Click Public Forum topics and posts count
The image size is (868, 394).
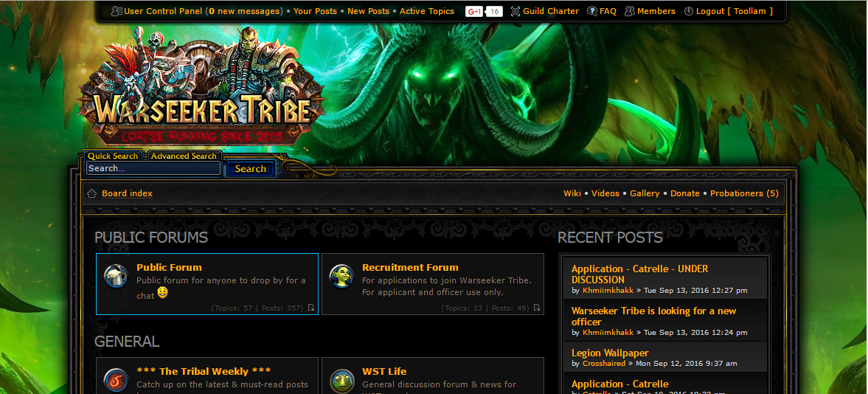[257, 308]
